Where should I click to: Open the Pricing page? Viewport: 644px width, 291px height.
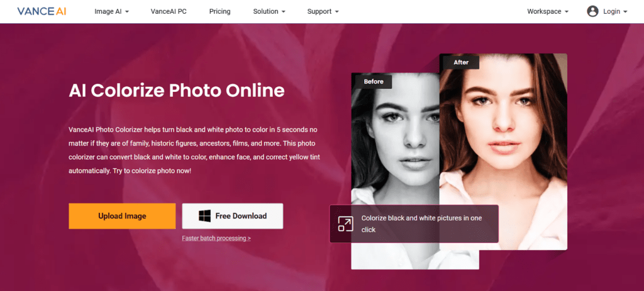pyautogui.click(x=219, y=11)
